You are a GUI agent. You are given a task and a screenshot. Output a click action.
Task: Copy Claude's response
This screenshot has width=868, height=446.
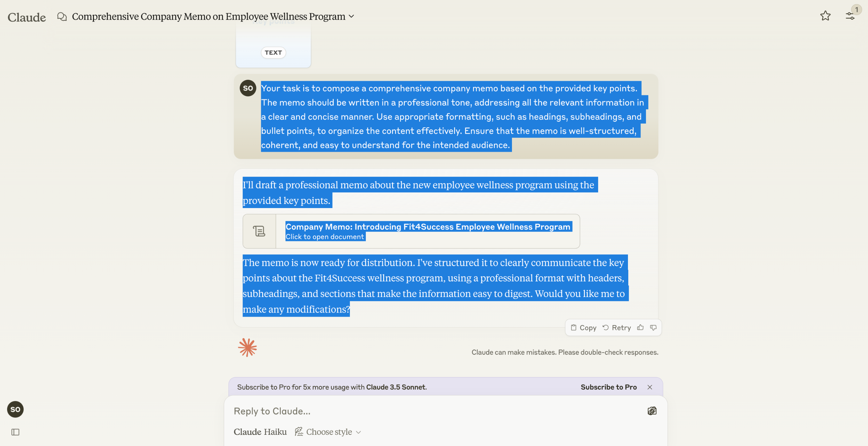[x=584, y=328]
